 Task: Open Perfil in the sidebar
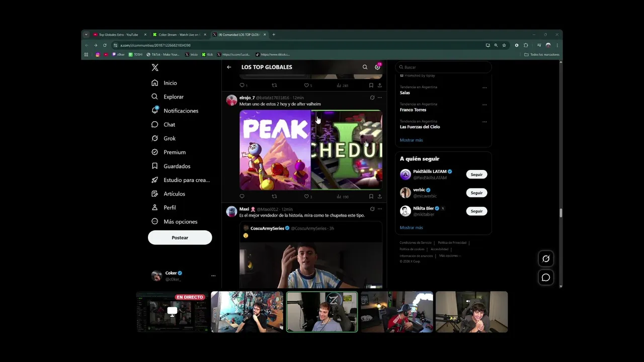click(x=164, y=208)
